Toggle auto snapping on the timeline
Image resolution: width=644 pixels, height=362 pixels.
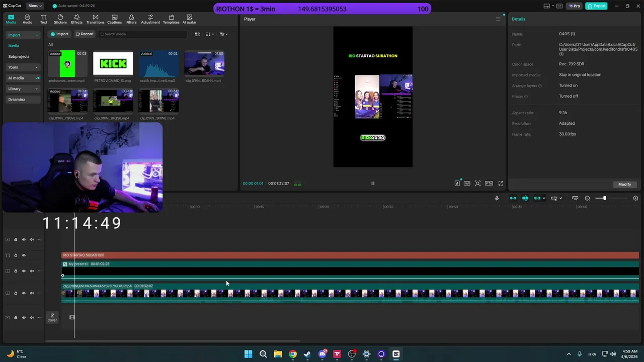[x=525, y=198]
